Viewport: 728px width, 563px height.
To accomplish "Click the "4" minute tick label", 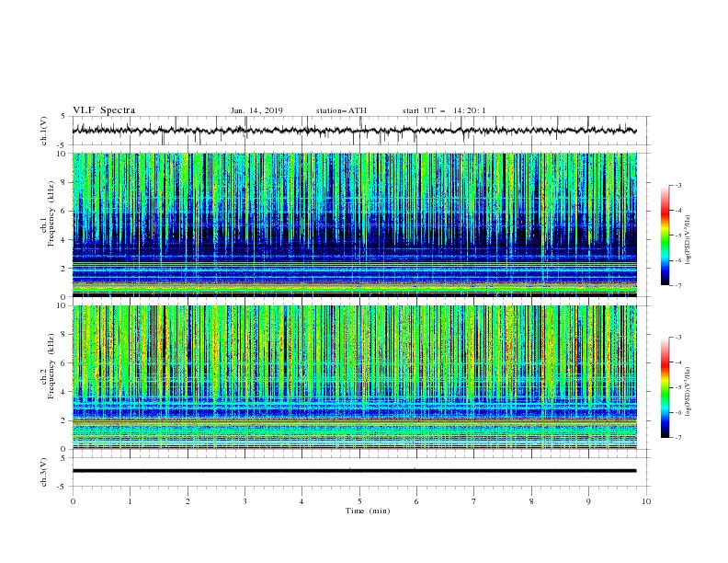I will (x=301, y=501).
